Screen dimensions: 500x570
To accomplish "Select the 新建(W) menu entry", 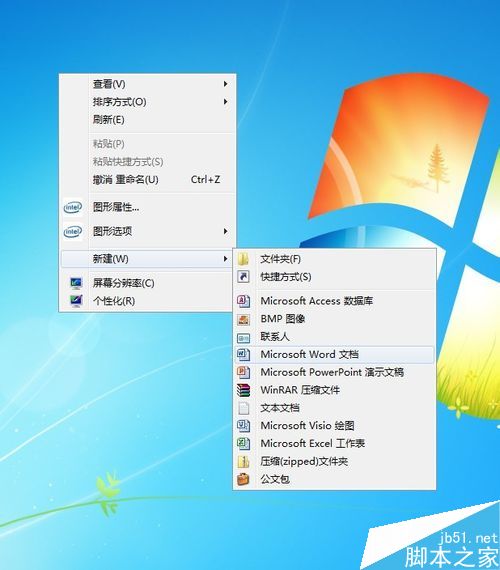I will coord(147,259).
